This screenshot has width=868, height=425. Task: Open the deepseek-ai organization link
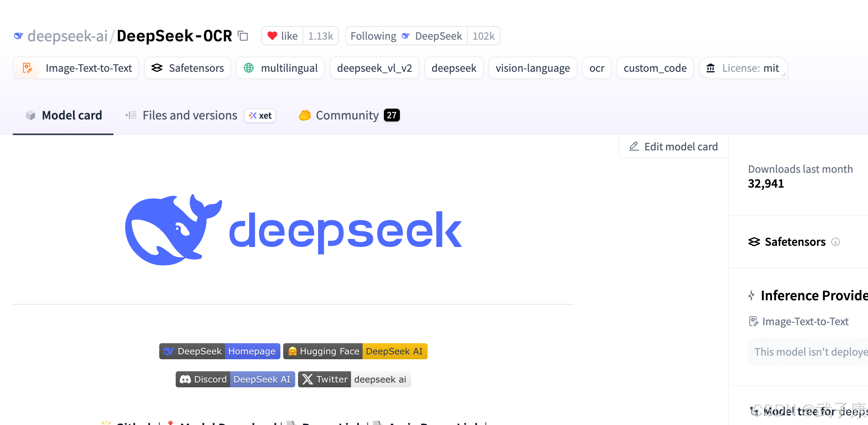[67, 36]
